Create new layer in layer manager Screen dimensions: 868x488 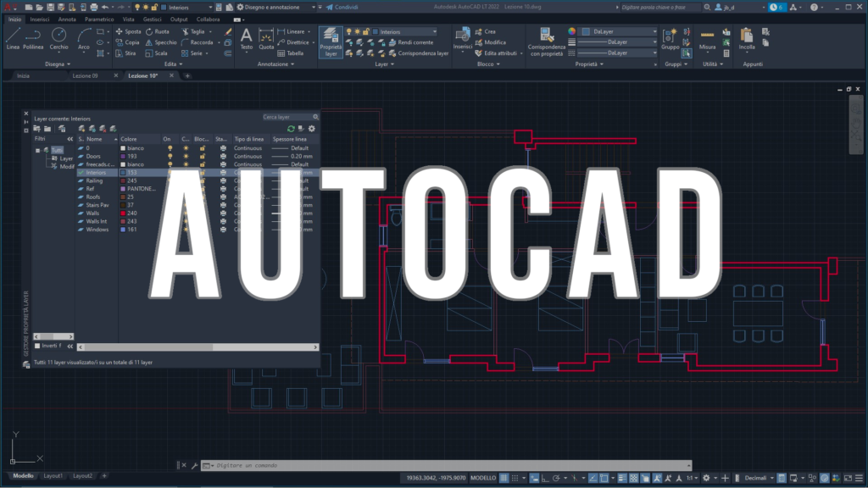point(82,129)
